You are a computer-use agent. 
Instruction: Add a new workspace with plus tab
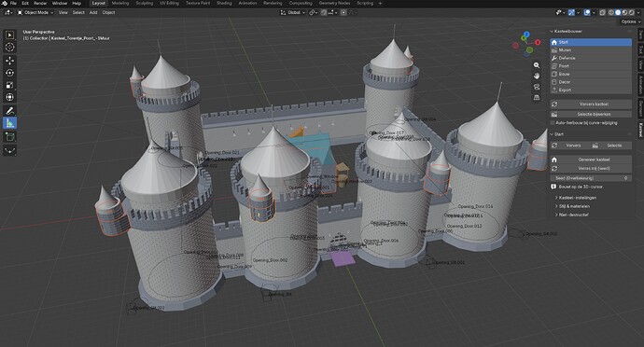coord(380,4)
